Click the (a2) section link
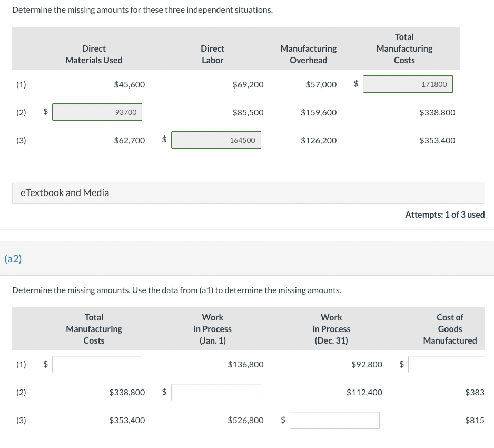Screen dimensions: 494x448 click(13, 259)
